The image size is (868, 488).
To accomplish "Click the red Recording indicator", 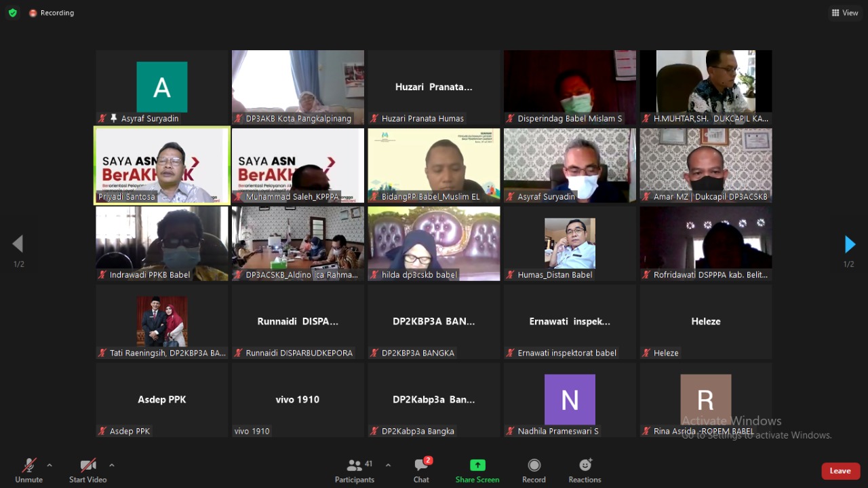I will (33, 13).
